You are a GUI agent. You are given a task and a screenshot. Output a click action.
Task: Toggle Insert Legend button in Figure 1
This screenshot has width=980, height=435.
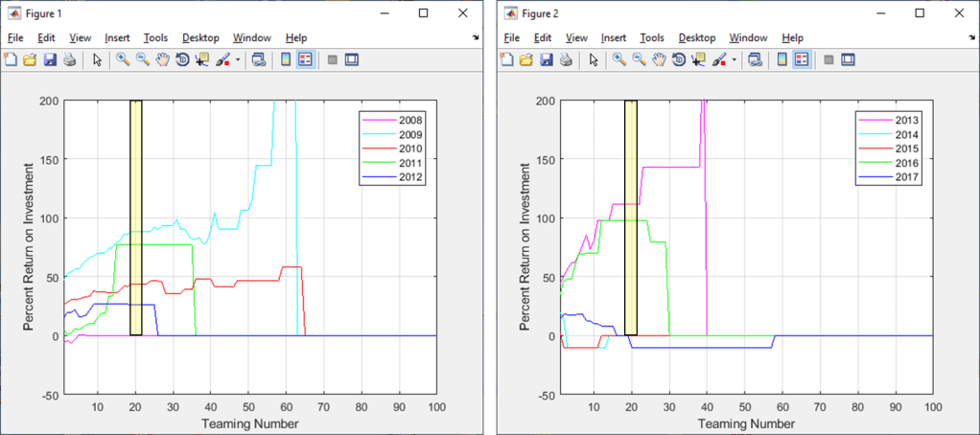coord(305,59)
